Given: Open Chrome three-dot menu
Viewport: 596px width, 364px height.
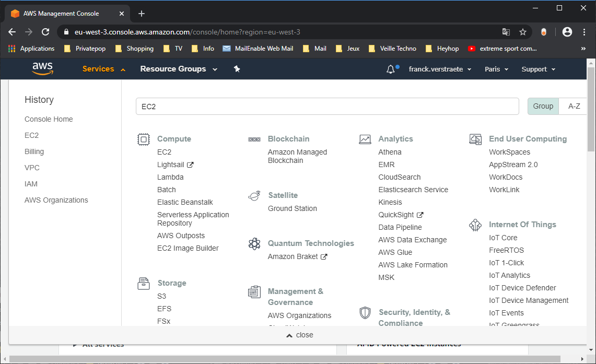Looking at the screenshot, I should [584, 32].
